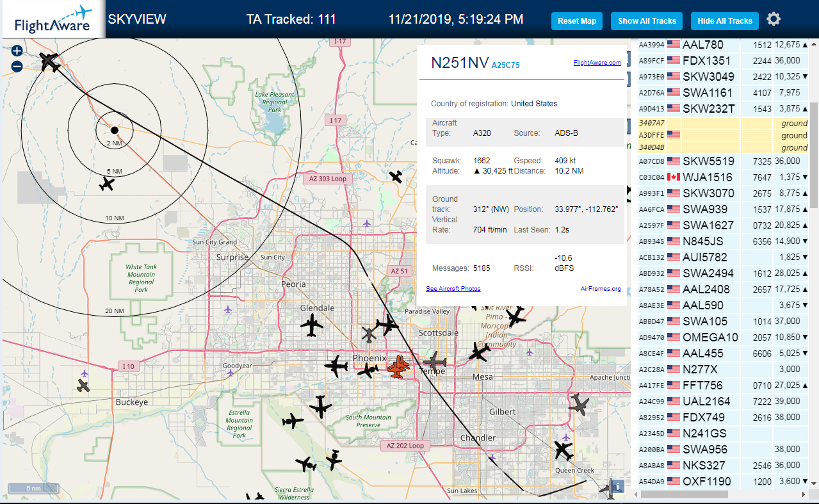The width and height of the screenshot is (819, 504).
Task: Select the SWA2494 row in aircraft list
Action: coord(723,273)
